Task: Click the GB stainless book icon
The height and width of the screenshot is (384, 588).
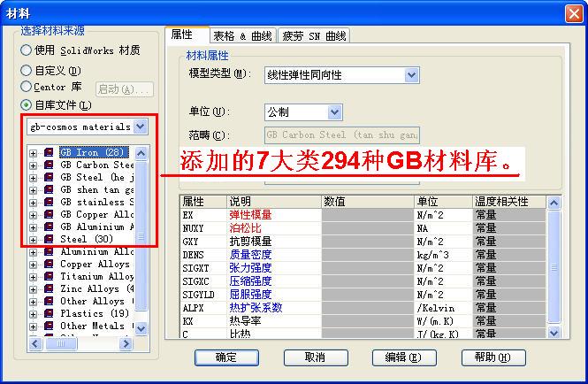Action: coord(49,202)
